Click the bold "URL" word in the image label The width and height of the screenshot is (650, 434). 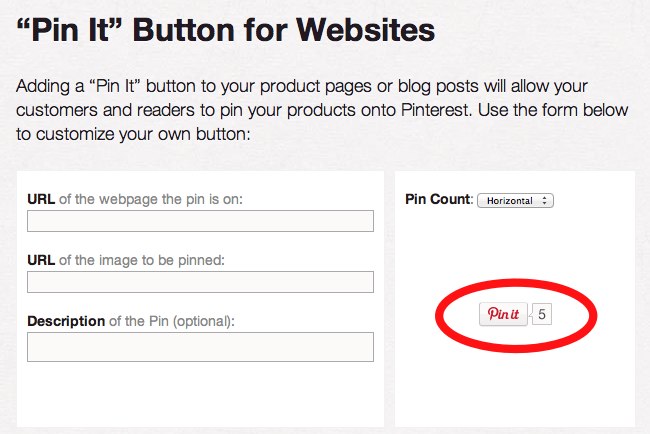pyautogui.click(x=41, y=260)
